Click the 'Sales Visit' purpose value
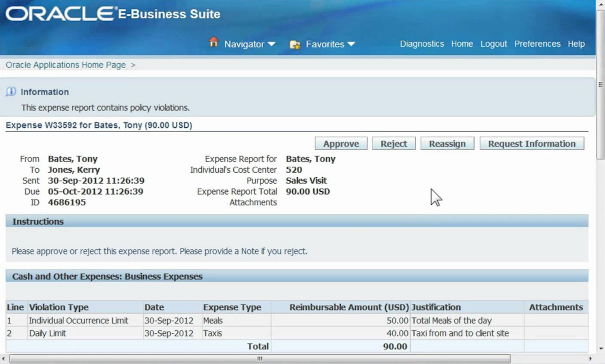605x364 pixels. coord(306,181)
